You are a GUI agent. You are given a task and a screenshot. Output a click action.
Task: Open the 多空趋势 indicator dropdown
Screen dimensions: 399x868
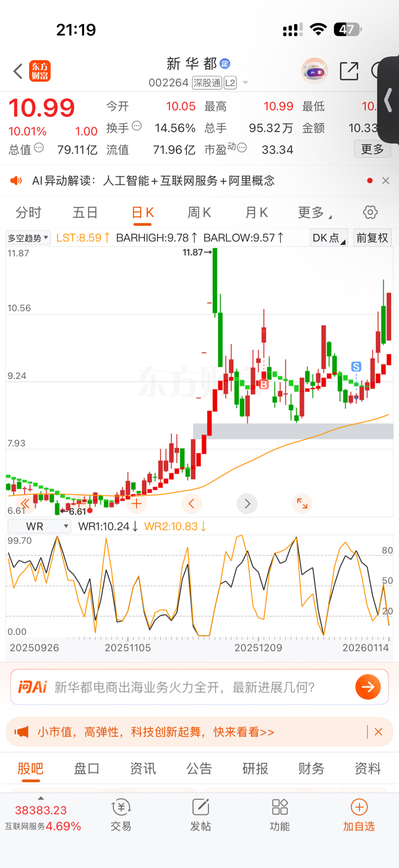(x=28, y=238)
